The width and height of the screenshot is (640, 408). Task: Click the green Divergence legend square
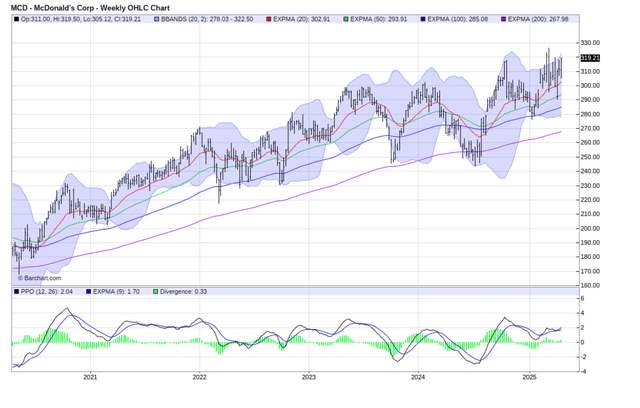(x=156, y=292)
